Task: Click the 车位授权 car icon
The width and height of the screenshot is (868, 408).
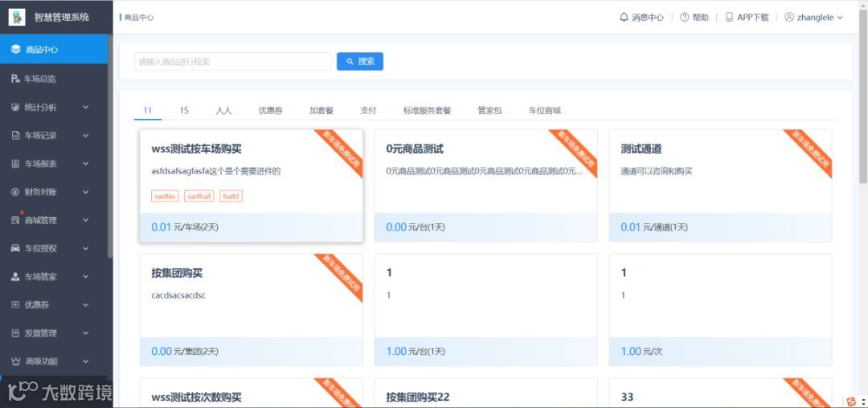Action: [x=15, y=248]
